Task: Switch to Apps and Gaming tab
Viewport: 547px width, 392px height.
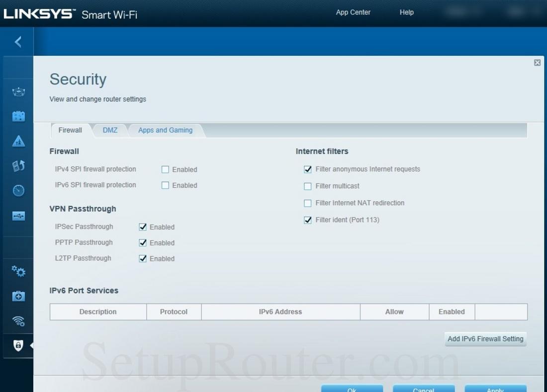Action: pyautogui.click(x=166, y=130)
